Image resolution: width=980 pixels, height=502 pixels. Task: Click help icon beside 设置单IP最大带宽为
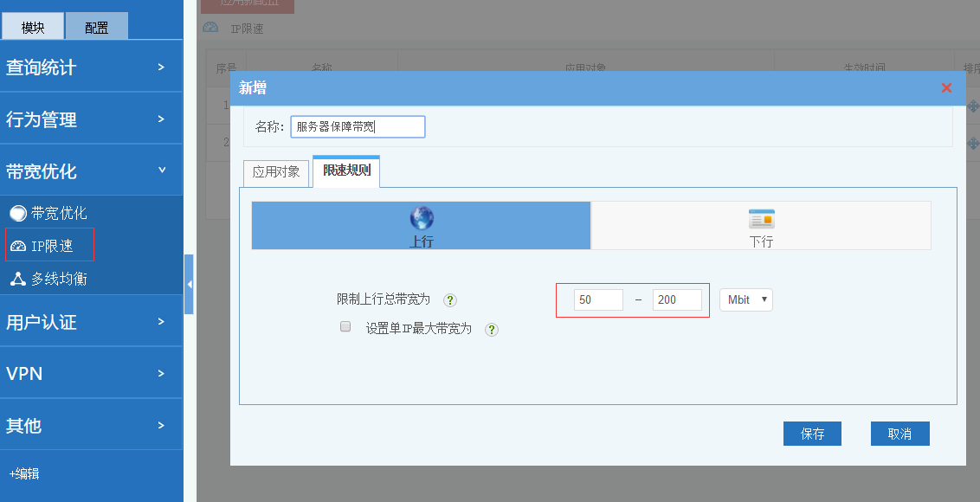[492, 330]
